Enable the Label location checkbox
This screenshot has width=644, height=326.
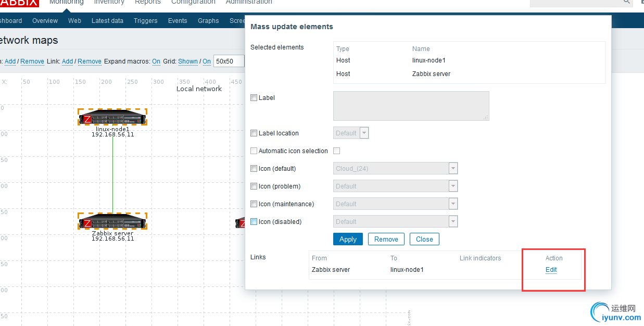click(254, 133)
